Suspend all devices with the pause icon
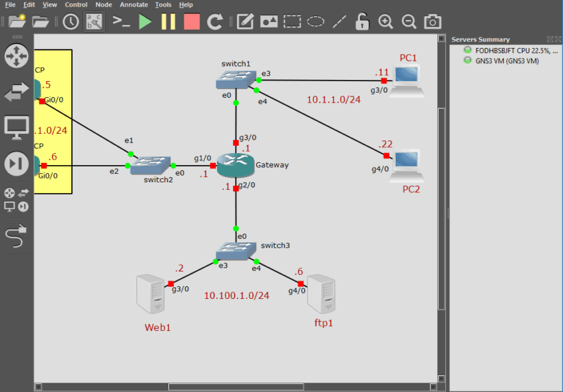Image resolution: width=563 pixels, height=392 pixels. [x=168, y=21]
